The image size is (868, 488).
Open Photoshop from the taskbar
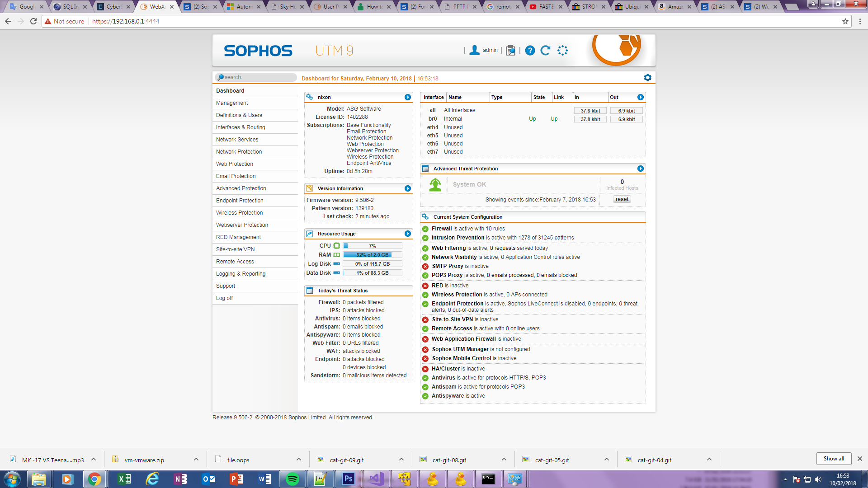tap(348, 479)
